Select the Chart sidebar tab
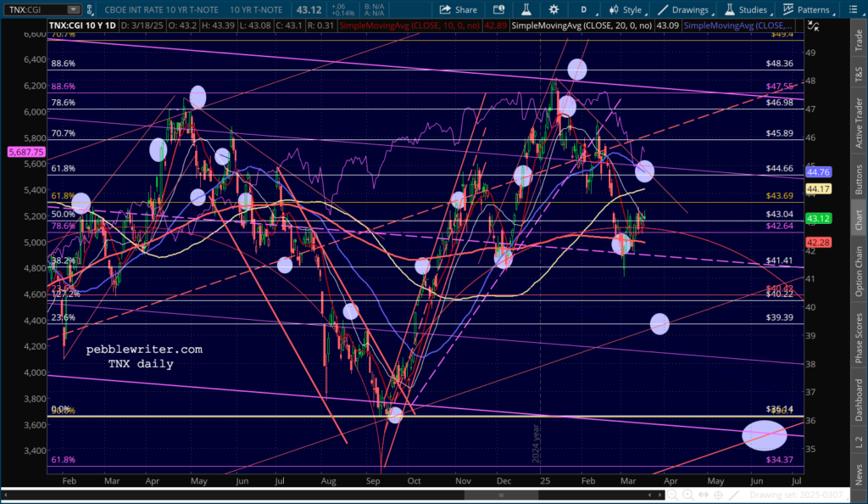 point(859,219)
